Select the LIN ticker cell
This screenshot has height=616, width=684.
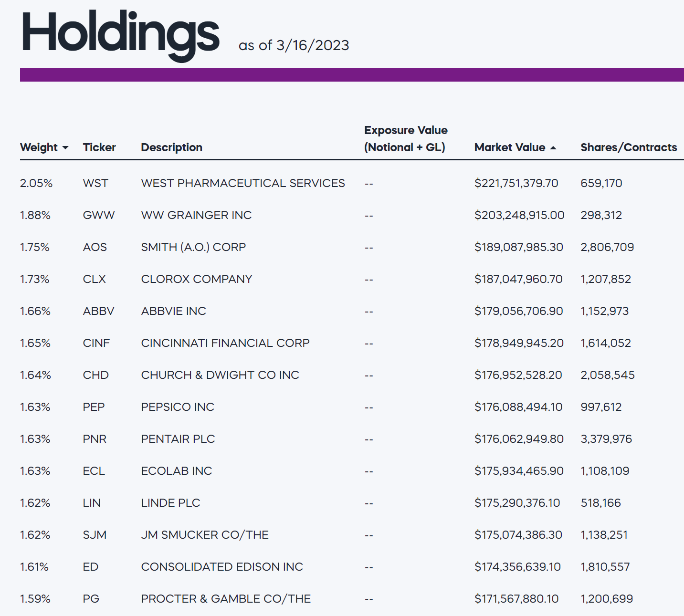click(x=92, y=503)
